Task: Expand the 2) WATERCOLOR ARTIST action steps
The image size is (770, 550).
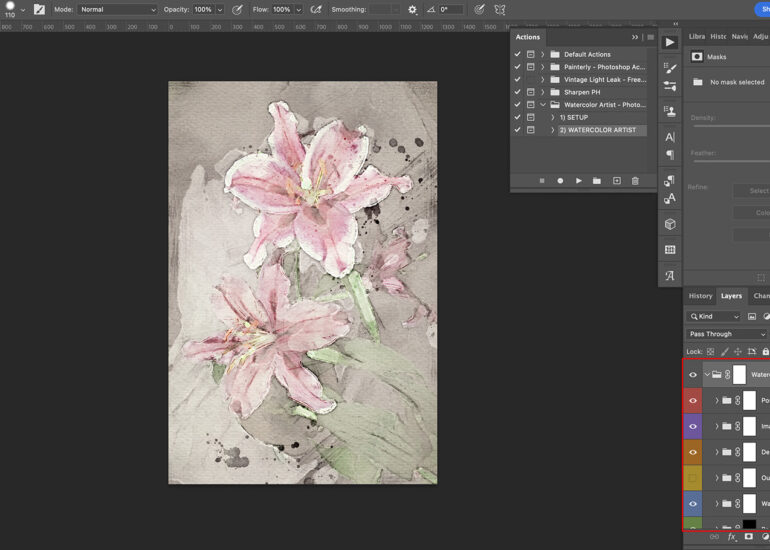Action: (553, 130)
